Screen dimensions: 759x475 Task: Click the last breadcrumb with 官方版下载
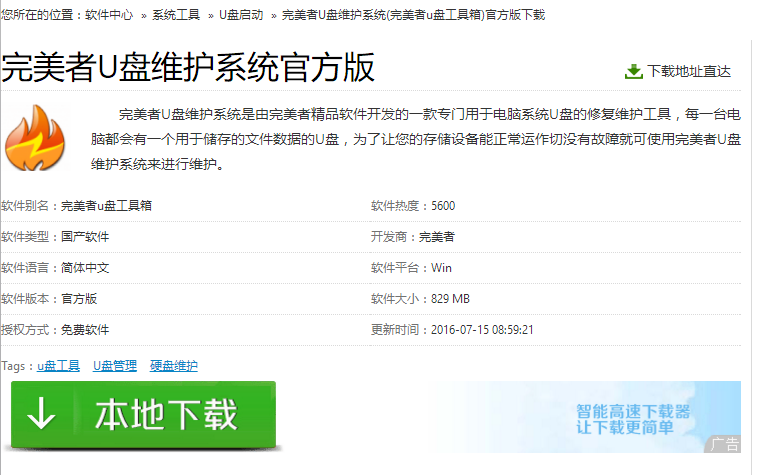413,16
